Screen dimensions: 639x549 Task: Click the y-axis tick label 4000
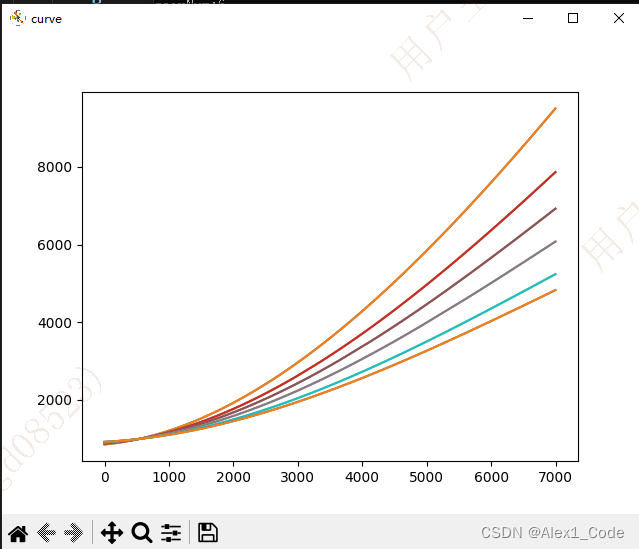click(54, 323)
